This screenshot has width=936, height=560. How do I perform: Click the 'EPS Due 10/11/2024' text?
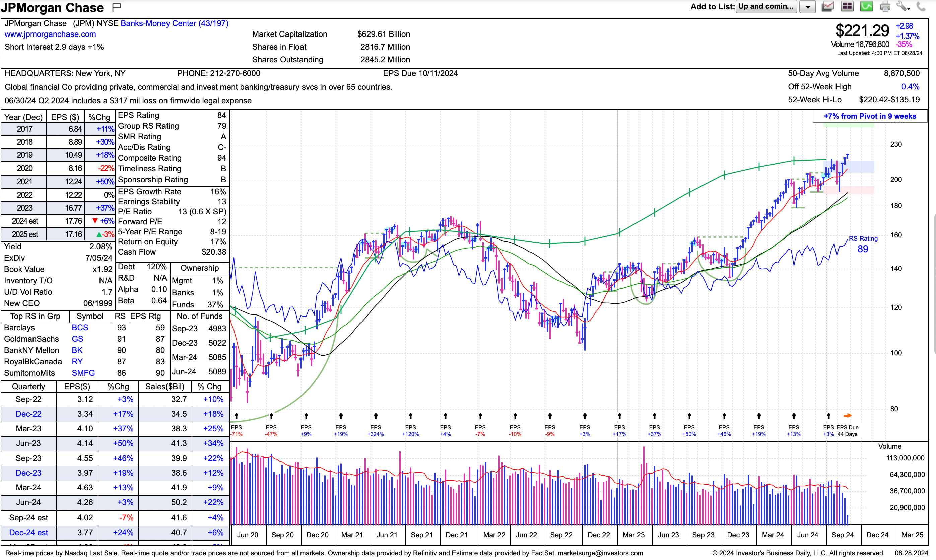pyautogui.click(x=420, y=73)
